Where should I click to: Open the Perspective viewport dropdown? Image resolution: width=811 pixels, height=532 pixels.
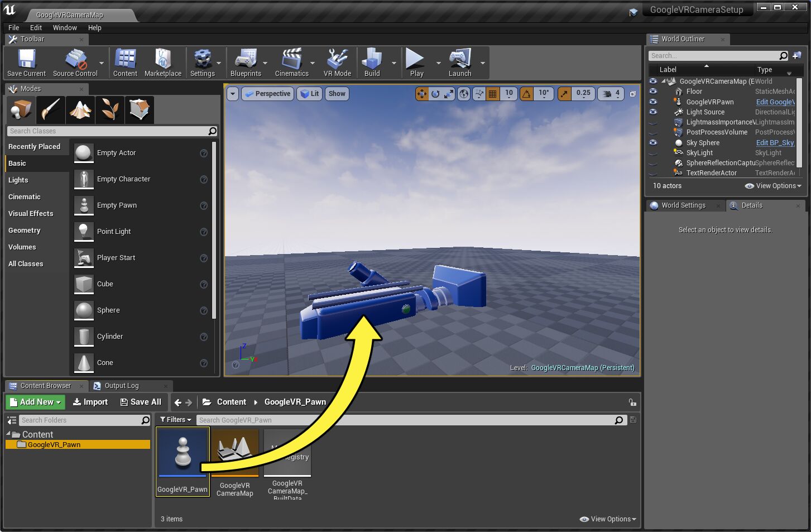267,93
